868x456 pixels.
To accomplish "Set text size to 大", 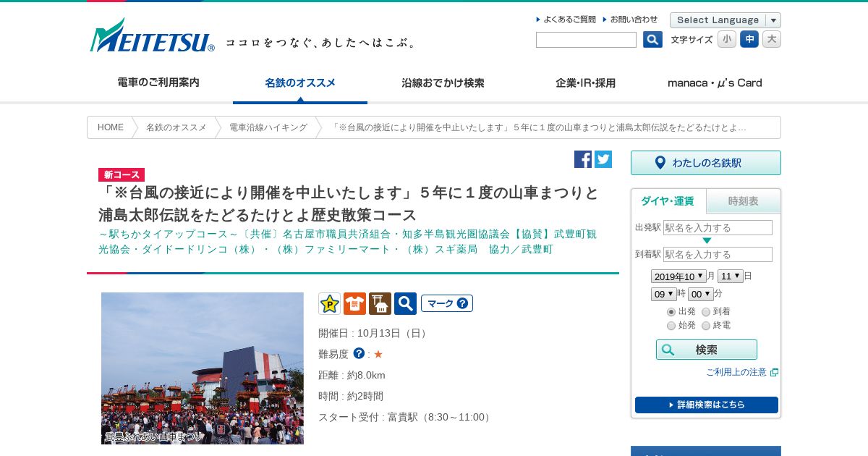I will coord(772,39).
